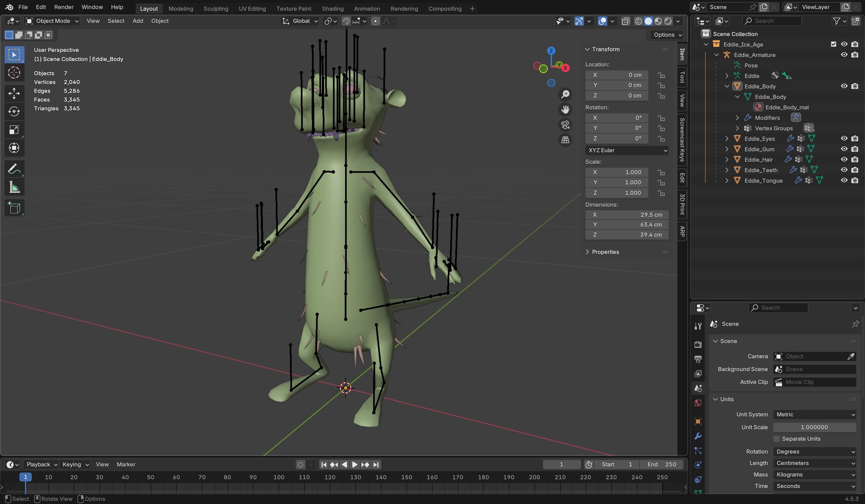
Task: Play the animation forward
Action: (355, 464)
